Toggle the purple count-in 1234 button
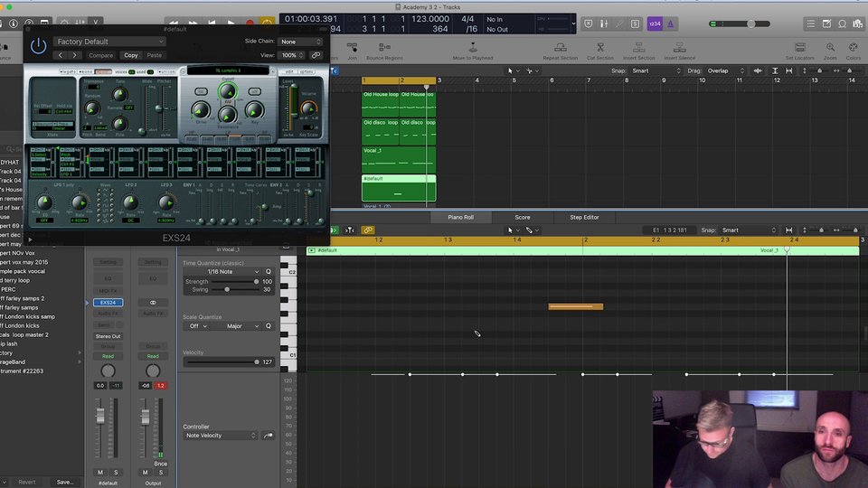The height and width of the screenshot is (488, 868). [655, 23]
